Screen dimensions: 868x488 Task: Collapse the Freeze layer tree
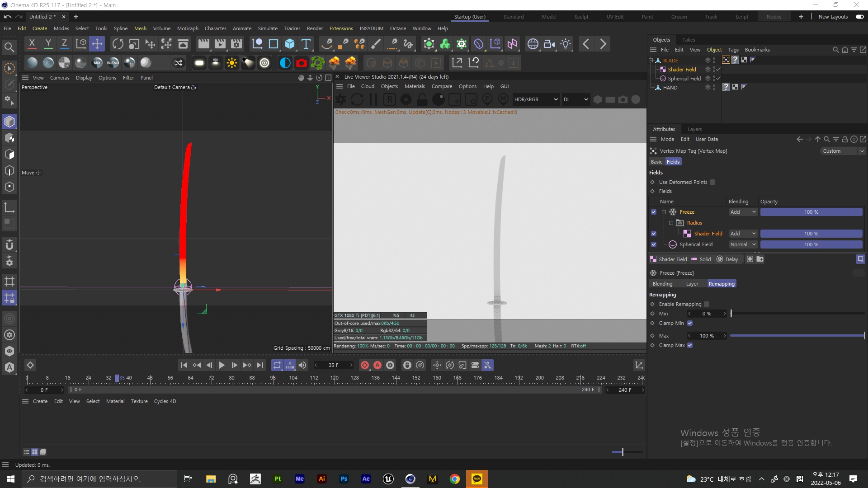click(664, 212)
